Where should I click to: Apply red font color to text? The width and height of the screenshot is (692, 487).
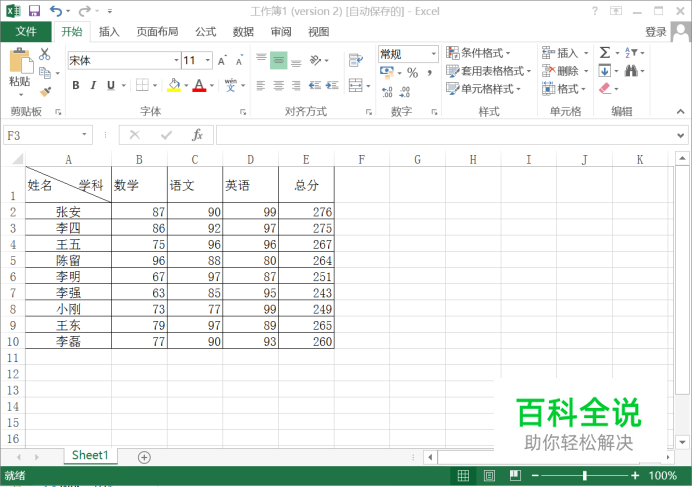pos(199,85)
